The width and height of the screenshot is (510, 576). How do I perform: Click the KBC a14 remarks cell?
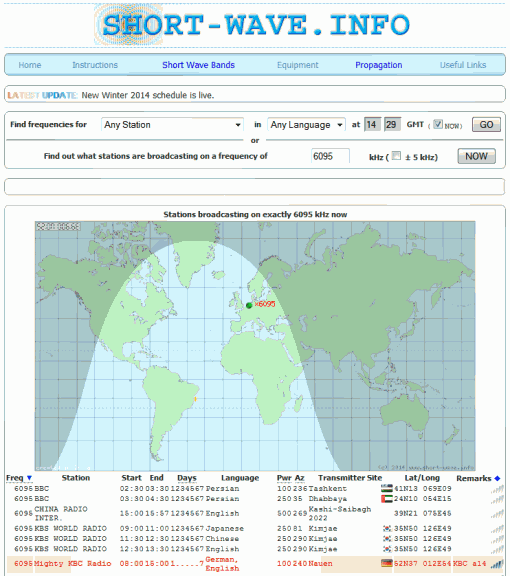pyautogui.click(x=469, y=564)
